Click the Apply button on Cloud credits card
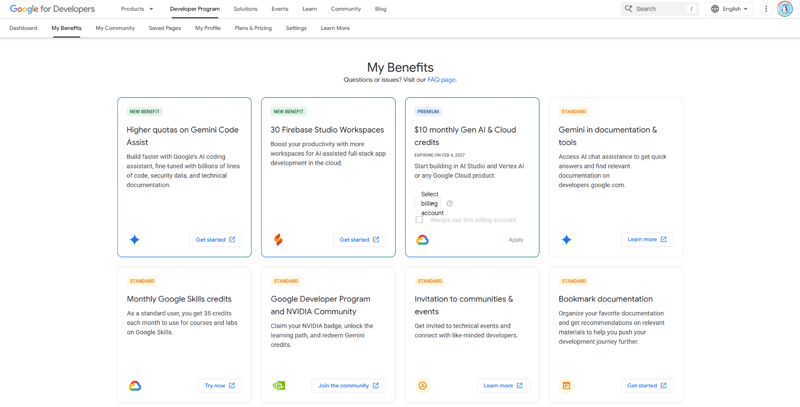 tap(516, 240)
